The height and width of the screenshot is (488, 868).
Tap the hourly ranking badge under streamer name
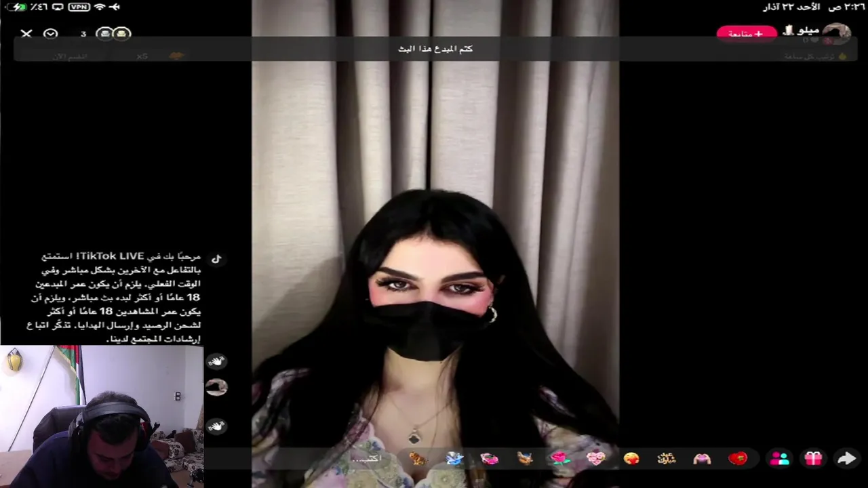816,56
